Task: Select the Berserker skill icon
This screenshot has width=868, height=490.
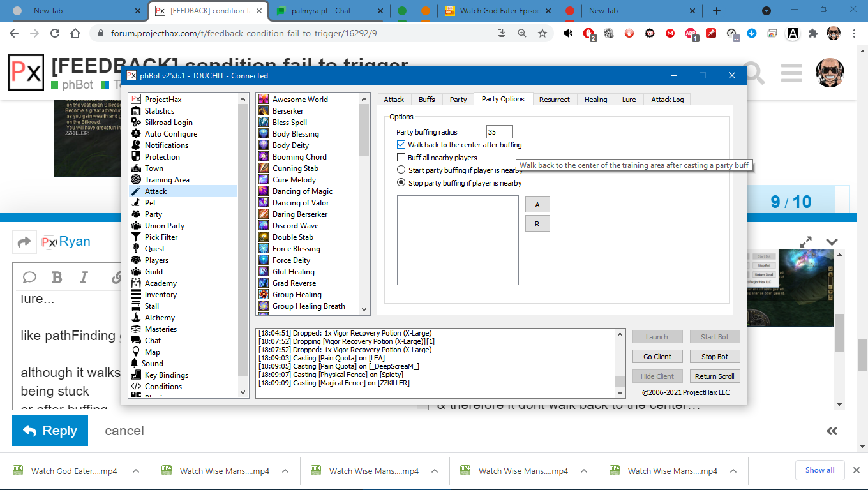Action: click(x=263, y=111)
